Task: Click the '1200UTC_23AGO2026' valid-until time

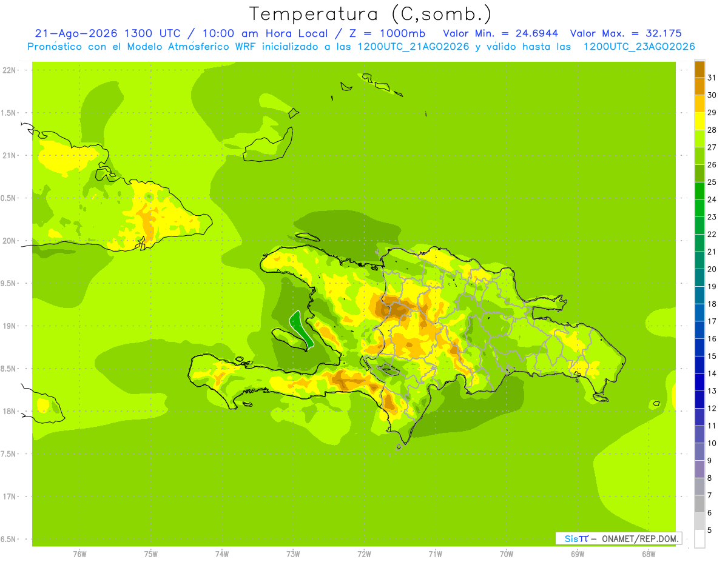Action: tap(638, 47)
